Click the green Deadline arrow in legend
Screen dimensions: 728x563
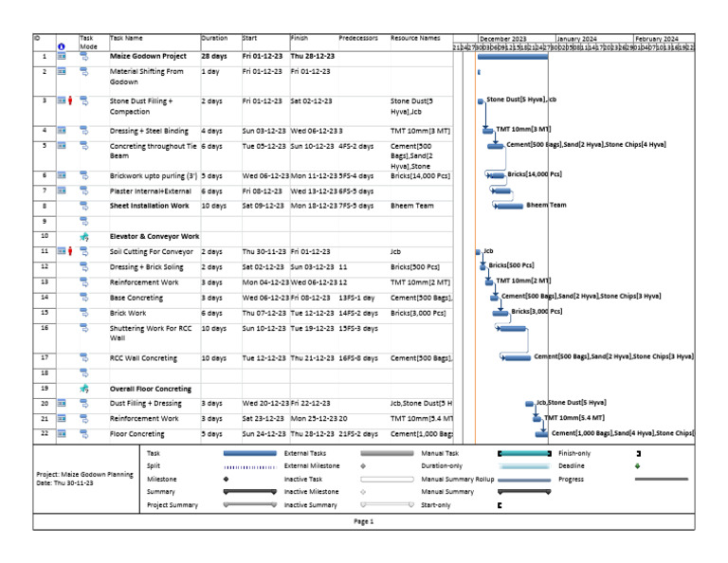click(x=637, y=466)
